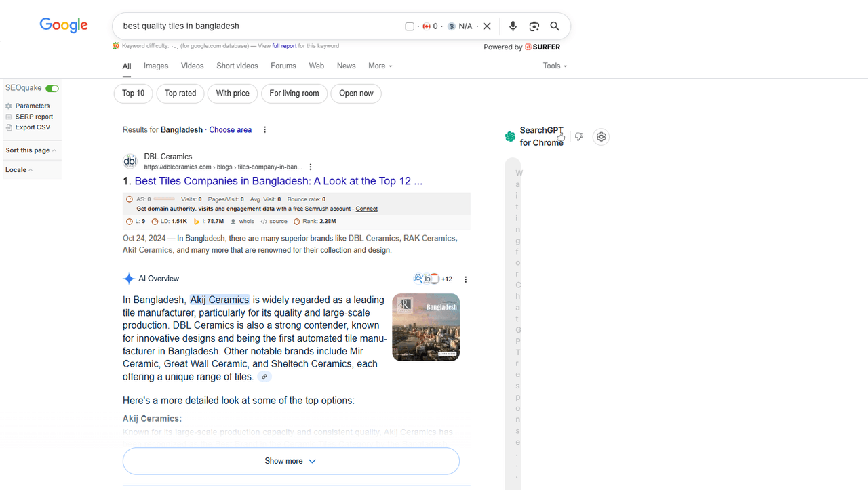The image size is (868, 490).
Task: Click inside the search query field
Action: [x=258, y=26]
